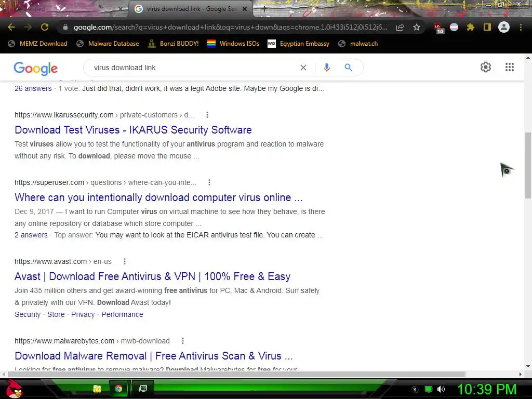Screen dimensions: 532x399
Task: Click the horizontal scrollbar right arrow
Action: coord(521,374)
